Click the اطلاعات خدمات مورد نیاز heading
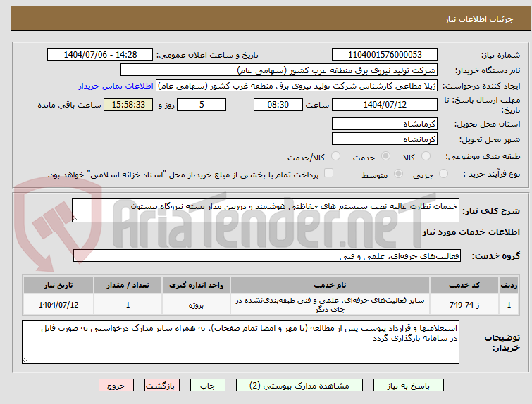This screenshot has width=532, height=404. tap(471, 232)
